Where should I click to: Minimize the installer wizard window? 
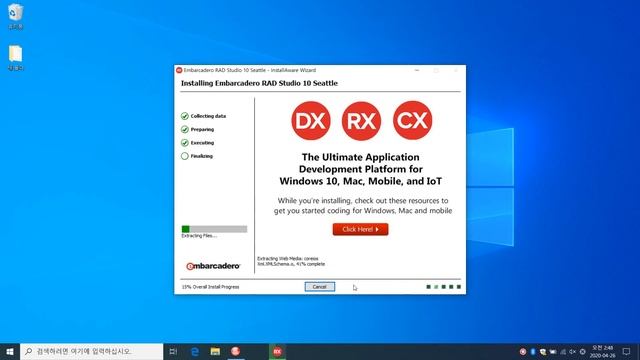(417, 70)
